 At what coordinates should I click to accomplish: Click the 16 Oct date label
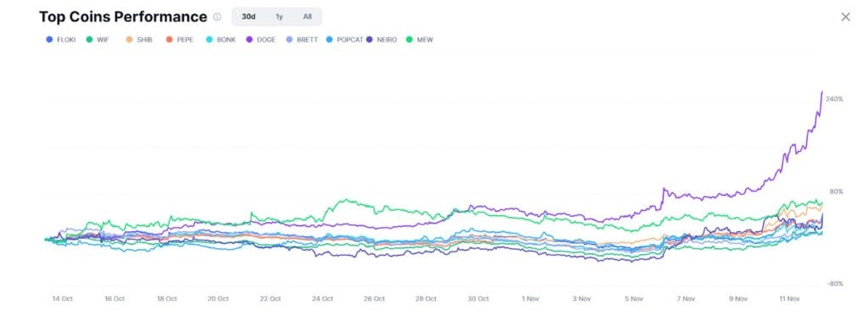[x=114, y=299]
